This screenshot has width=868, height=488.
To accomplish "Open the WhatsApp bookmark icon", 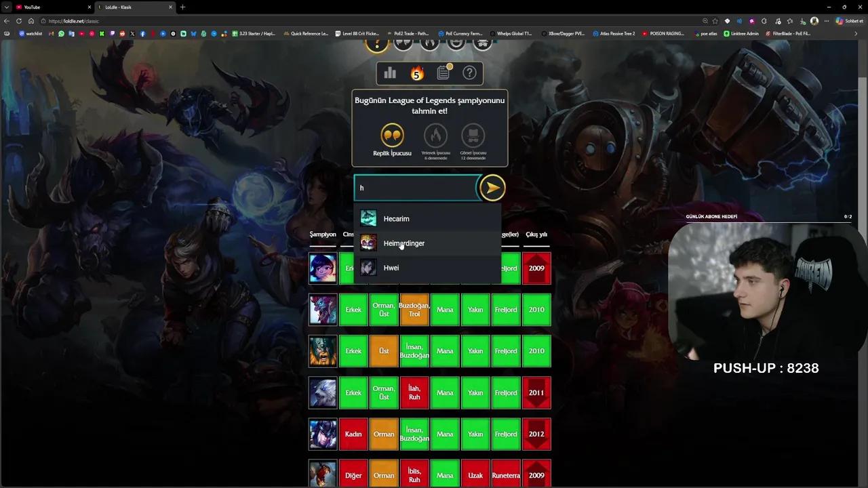I will [x=62, y=33].
